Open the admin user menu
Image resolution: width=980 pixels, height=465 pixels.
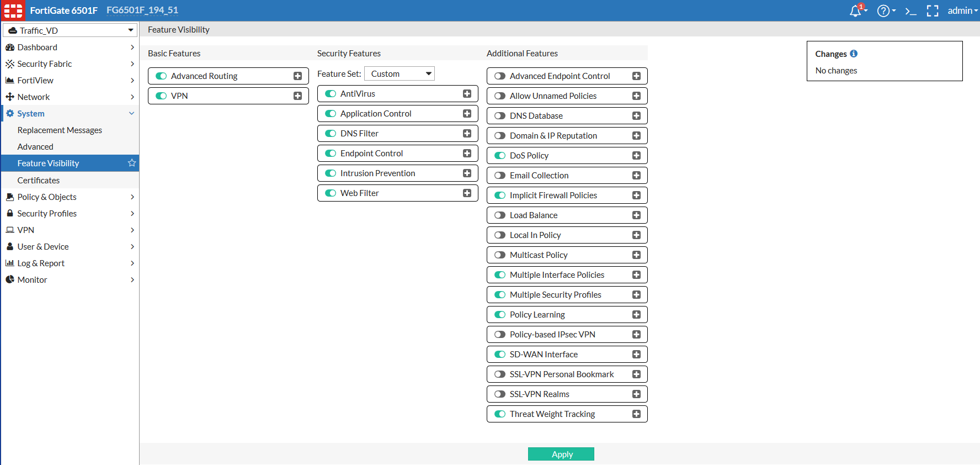(x=962, y=10)
